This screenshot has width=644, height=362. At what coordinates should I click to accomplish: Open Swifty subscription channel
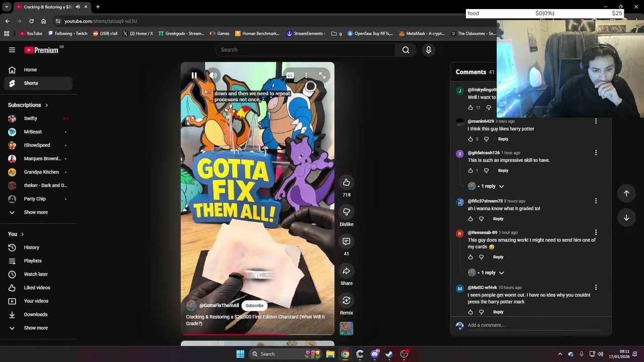pyautogui.click(x=38, y=118)
